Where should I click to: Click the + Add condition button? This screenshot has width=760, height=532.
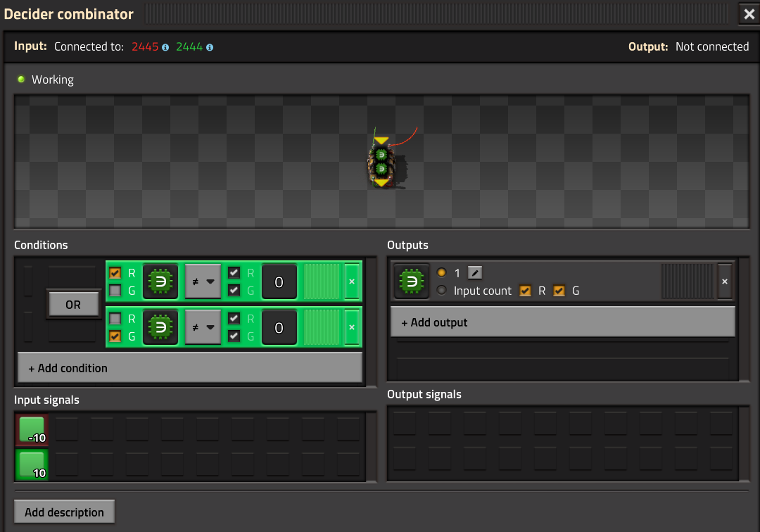(x=190, y=368)
